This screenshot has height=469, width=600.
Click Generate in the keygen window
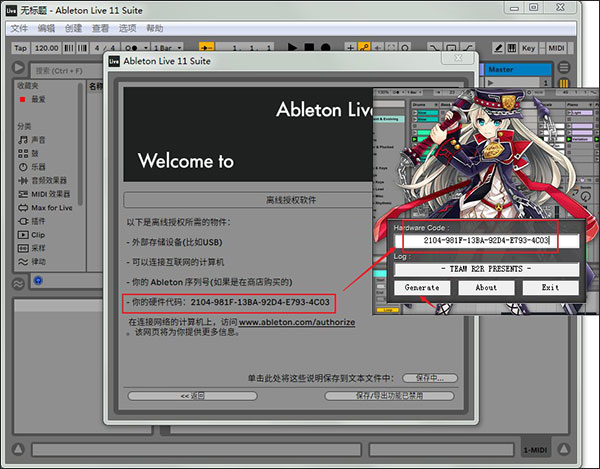click(422, 288)
